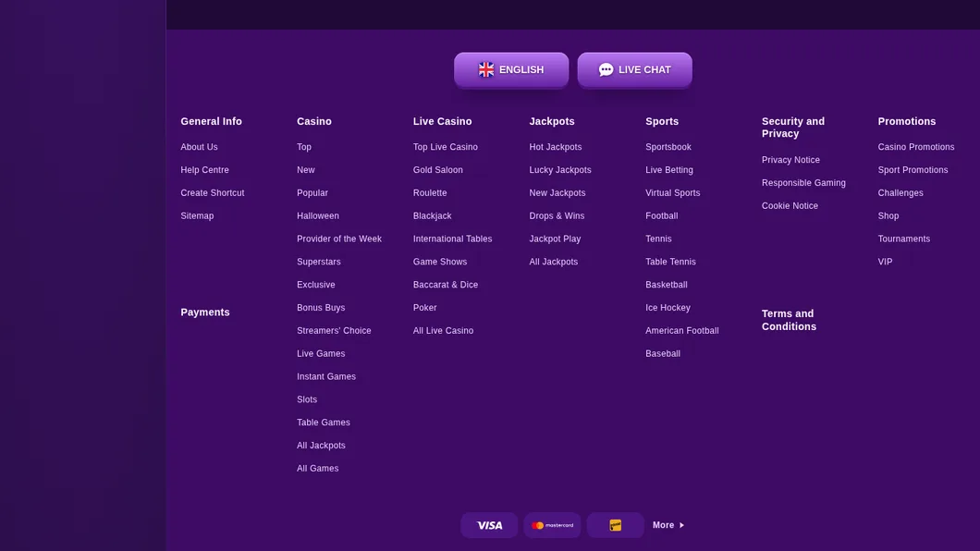The width and height of the screenshot is (980, 551).
Task: Go to Jackpot Play
Action: tap(555, 239)
